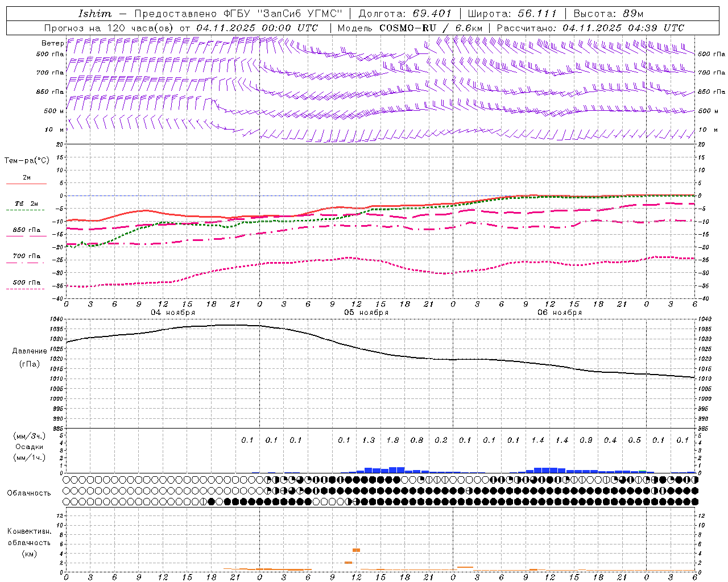Click the provider text ФГБУ "ЗапСиб УГМС"
This screenshot has height=582, width=728.
point(283,14)
